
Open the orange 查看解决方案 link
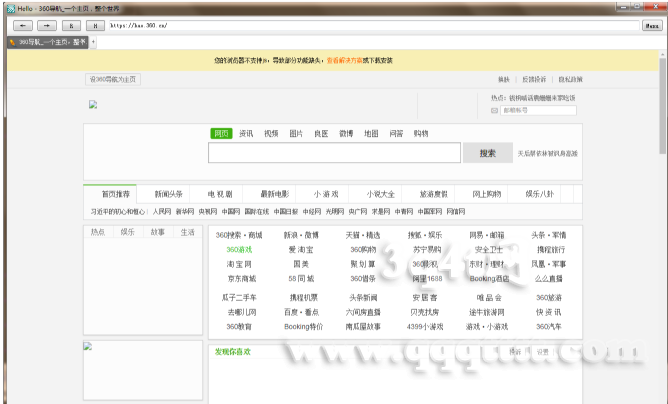point(344,61)
